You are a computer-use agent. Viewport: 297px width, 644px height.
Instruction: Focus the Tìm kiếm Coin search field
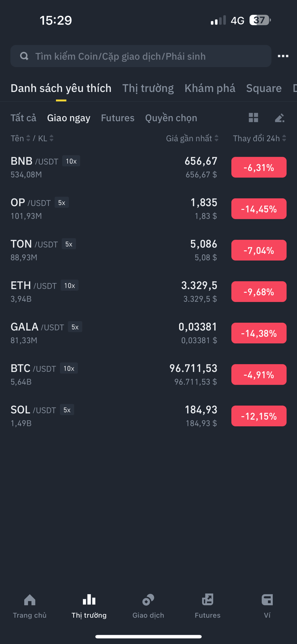pos(141,56)
